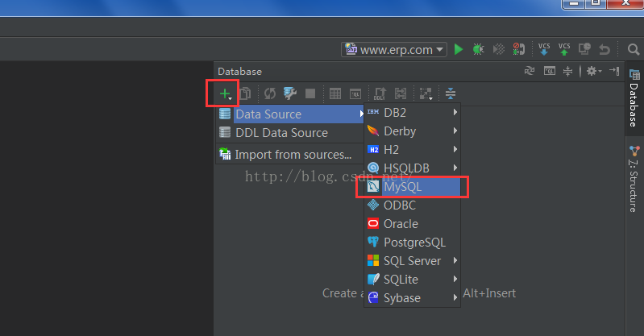Click the VCS commit changes icon
This screenshot has width=644, height=336.
(564, 49)
